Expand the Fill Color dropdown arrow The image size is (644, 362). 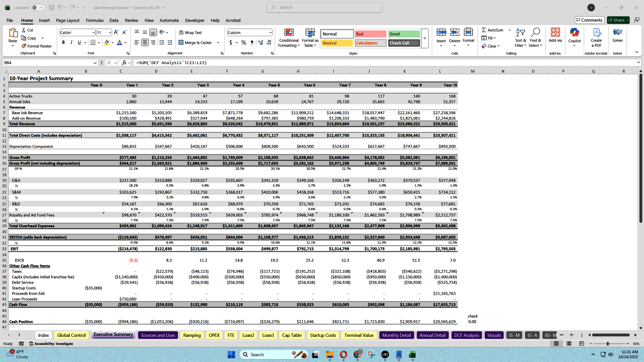pos(112,43)
